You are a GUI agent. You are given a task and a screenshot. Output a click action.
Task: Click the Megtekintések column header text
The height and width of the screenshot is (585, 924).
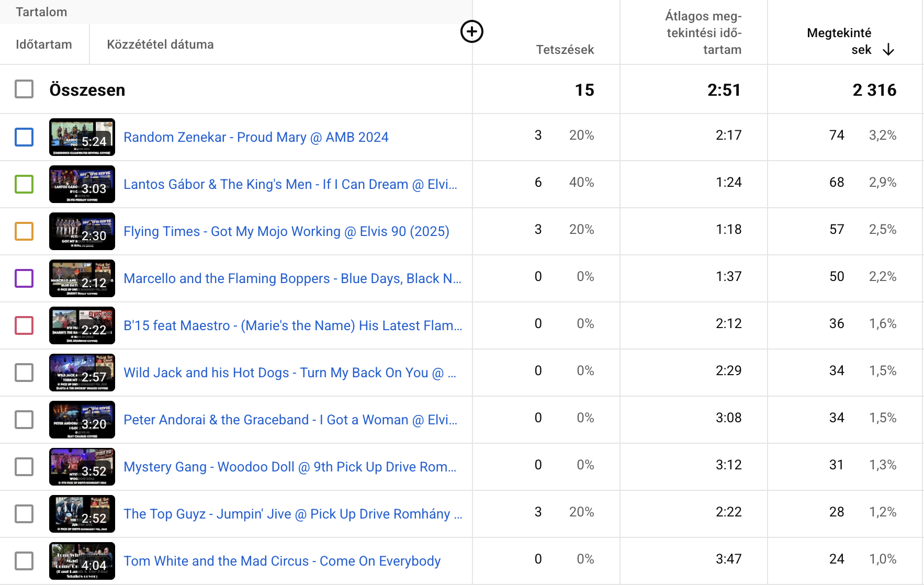pyautogui.click(x=839, y=41)
